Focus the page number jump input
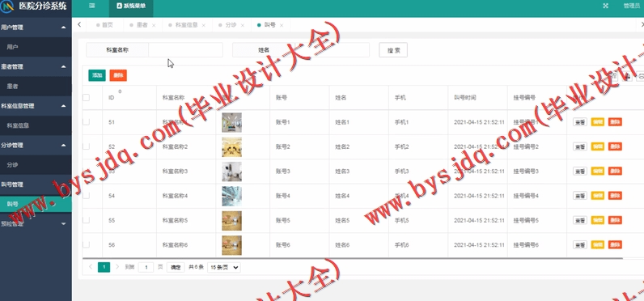The width and height of the screenshot is (644, 301). click(146, 267)
